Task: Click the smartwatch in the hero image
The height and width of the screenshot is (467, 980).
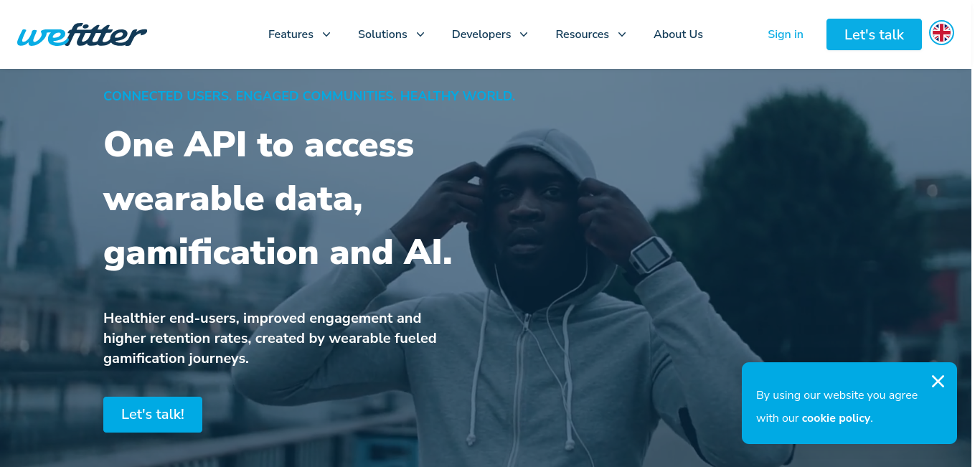Action: click(651, 255)
